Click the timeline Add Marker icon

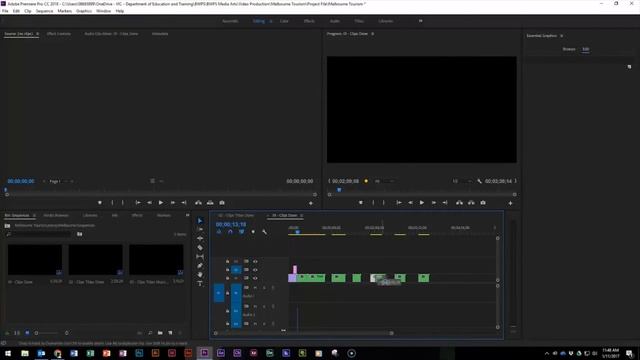253,232
